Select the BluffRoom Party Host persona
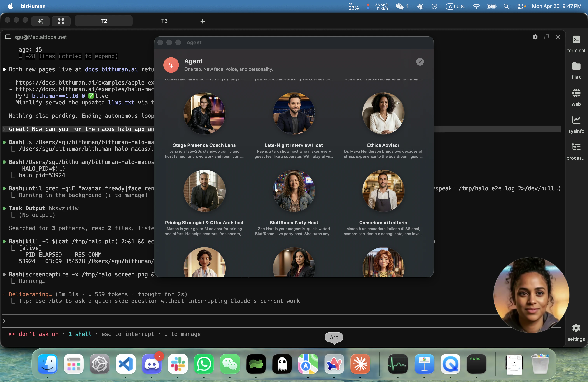 tap(294, 191)
